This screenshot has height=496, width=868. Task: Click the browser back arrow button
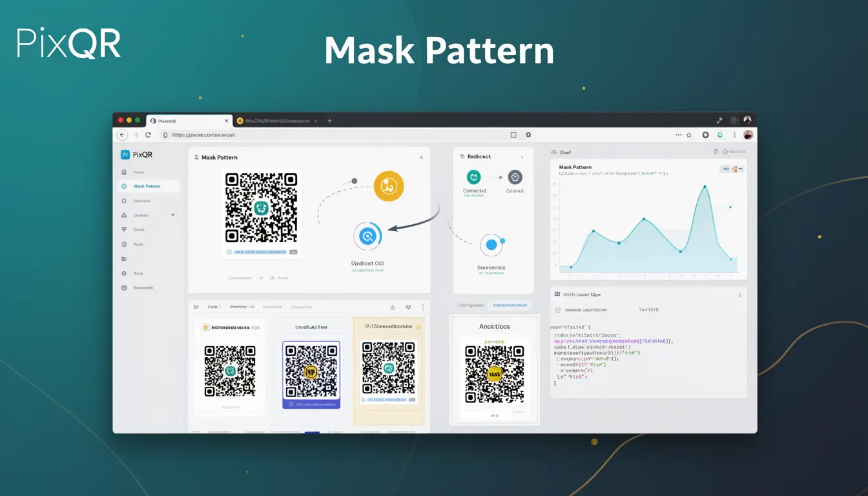122,135
